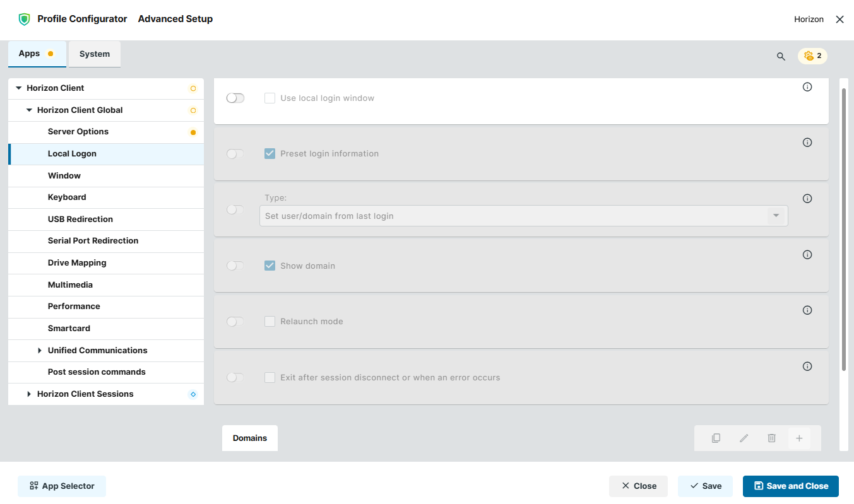Screen dimensions: 854x504
Task: Open Server Options in the tree
Action: pos(106,132)
